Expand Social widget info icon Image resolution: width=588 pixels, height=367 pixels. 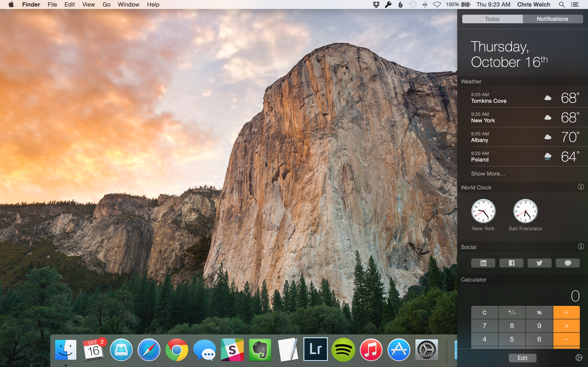pos(581,246)
